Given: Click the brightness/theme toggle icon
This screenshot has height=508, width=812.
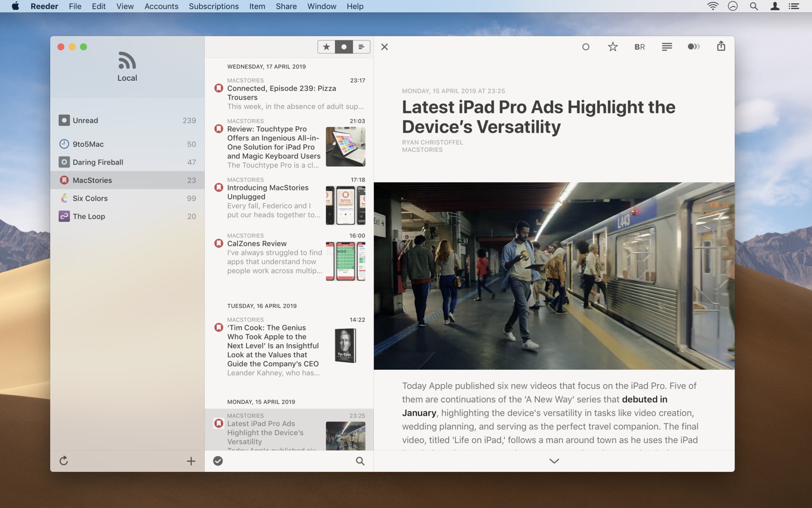Looking at the screenshot, I should click(693, 46).
